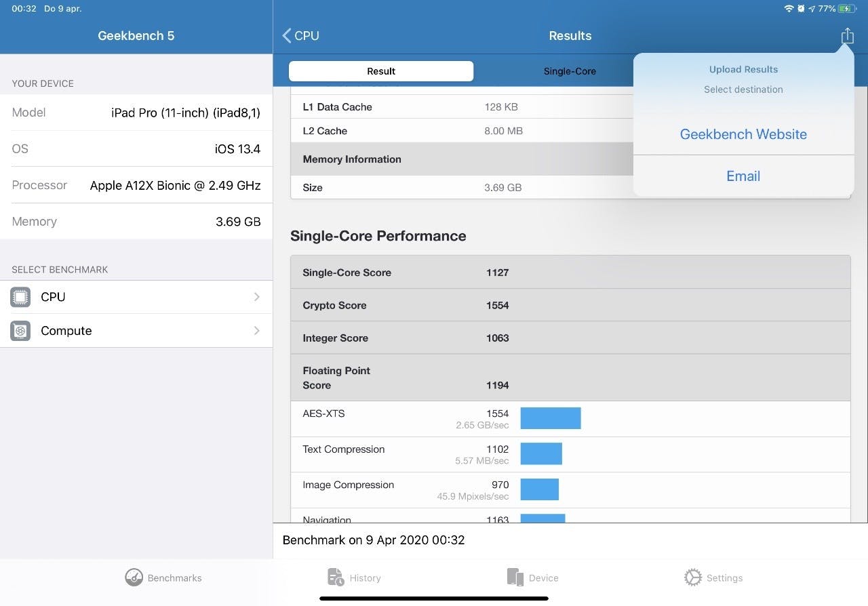
Task: Select the Compute benchmark label
Action: click(66, 331)
